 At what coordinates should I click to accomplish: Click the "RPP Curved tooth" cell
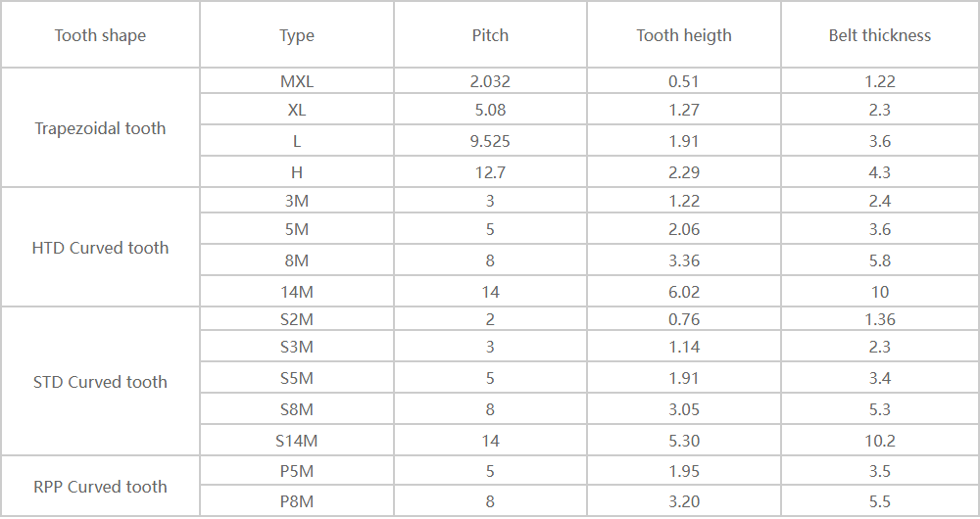tap(100, 487)
